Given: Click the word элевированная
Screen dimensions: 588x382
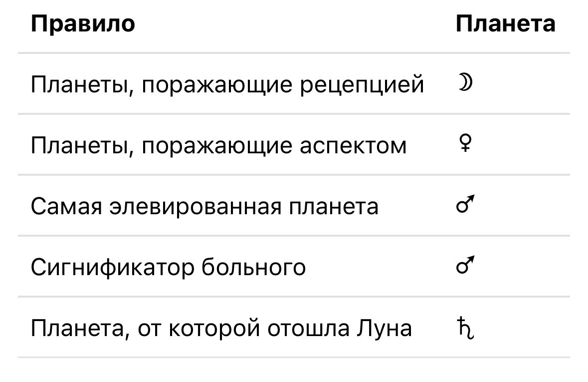Looking at the screenshot, I should click(196, 206).
